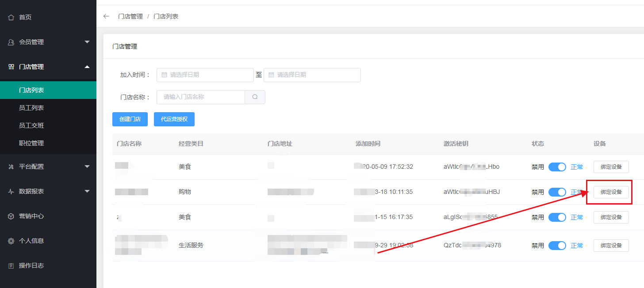Click the 设备 column header
644x288 pixels.
click(600, 144)
